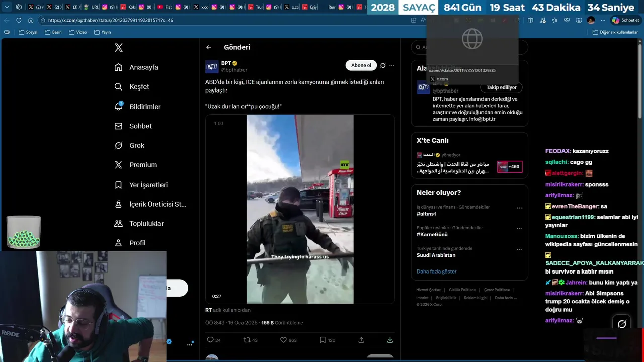Click the Grok floating button at bottom right

click(x=622, y=324)
